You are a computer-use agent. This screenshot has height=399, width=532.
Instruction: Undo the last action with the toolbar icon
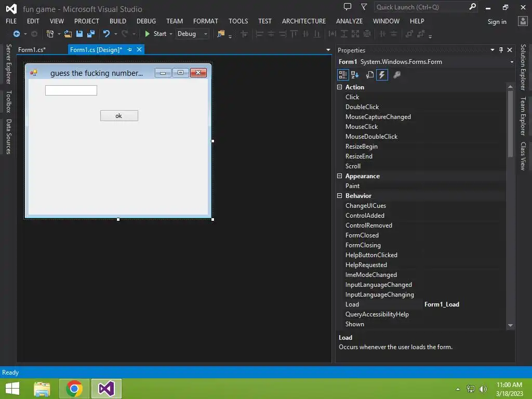tap(107, 34)
